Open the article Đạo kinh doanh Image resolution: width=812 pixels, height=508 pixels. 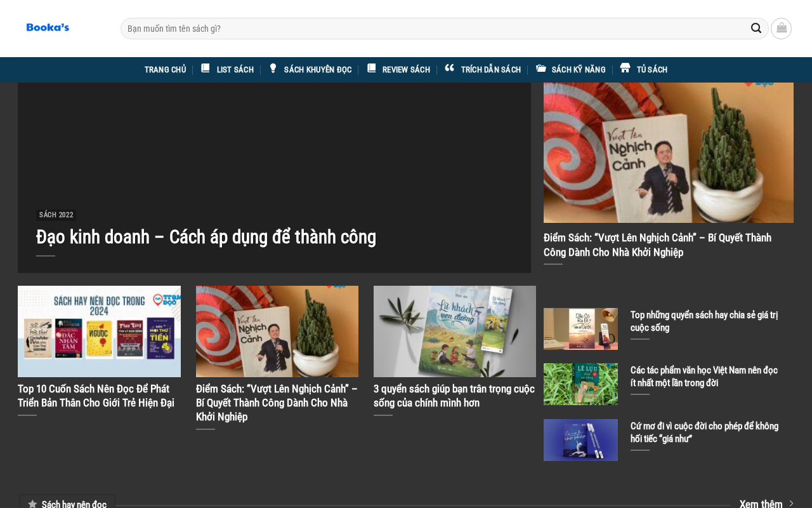[x=206, y=237]
